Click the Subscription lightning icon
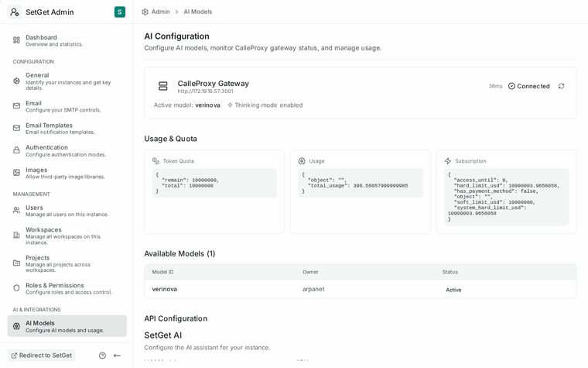 (x=448, y=160)
